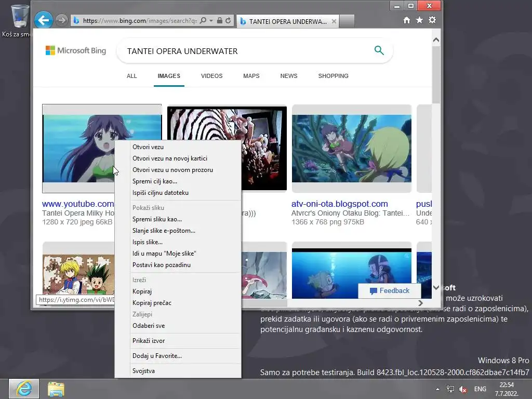Choose 'Postavi kao pozadinu' menu entry

(x=178, y=265)
